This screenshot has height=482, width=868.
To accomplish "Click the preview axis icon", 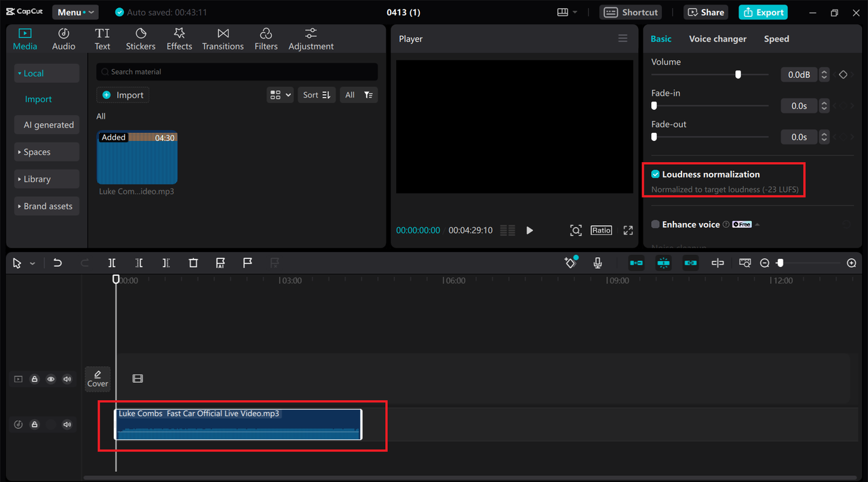I will [x=717, y=263].
